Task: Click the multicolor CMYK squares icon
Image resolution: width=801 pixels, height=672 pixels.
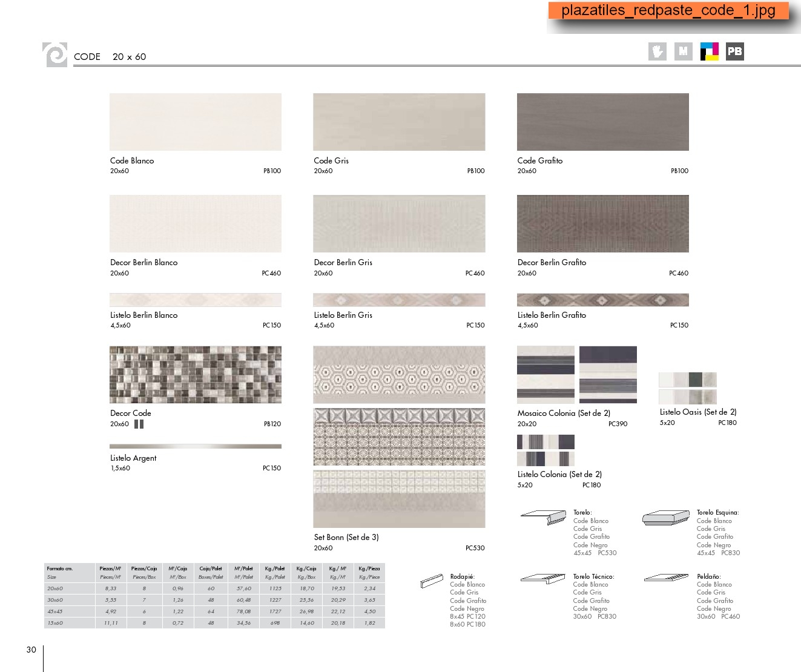Action: pyautogui.click(x=709, y=51)
